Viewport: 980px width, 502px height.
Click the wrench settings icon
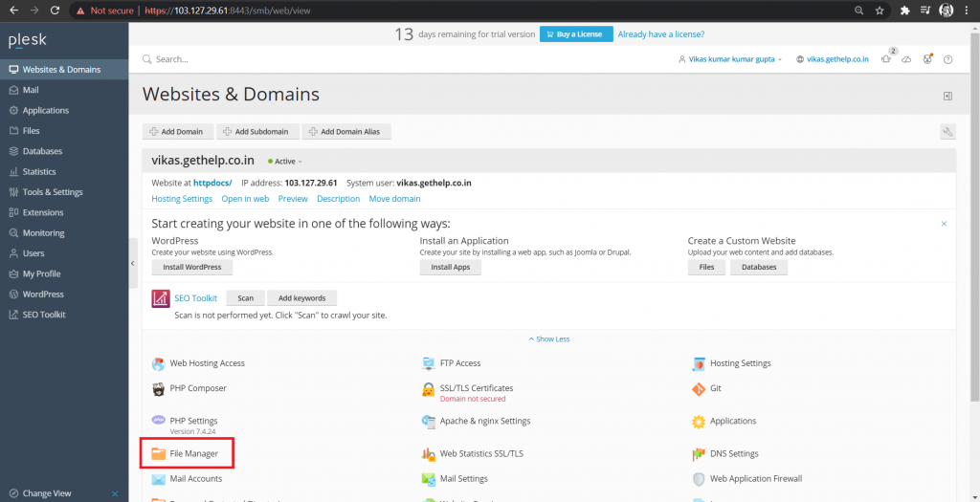click(947, 132)
